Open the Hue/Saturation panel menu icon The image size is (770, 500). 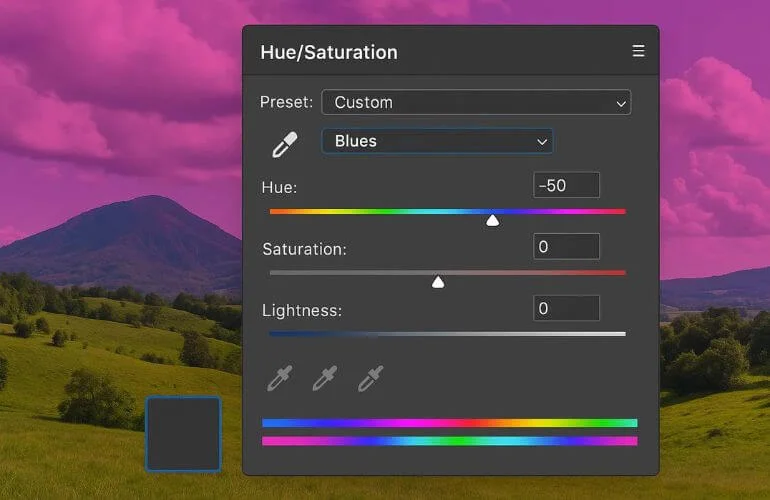point(638,52)
